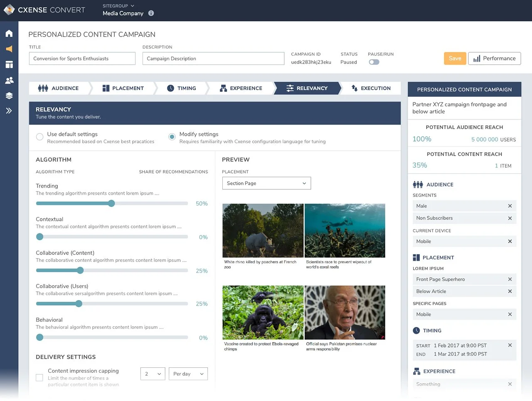Toggle the Pause/Run switch
The height and width of the screenshot is (401, 532).
click(x=374, y=61)
